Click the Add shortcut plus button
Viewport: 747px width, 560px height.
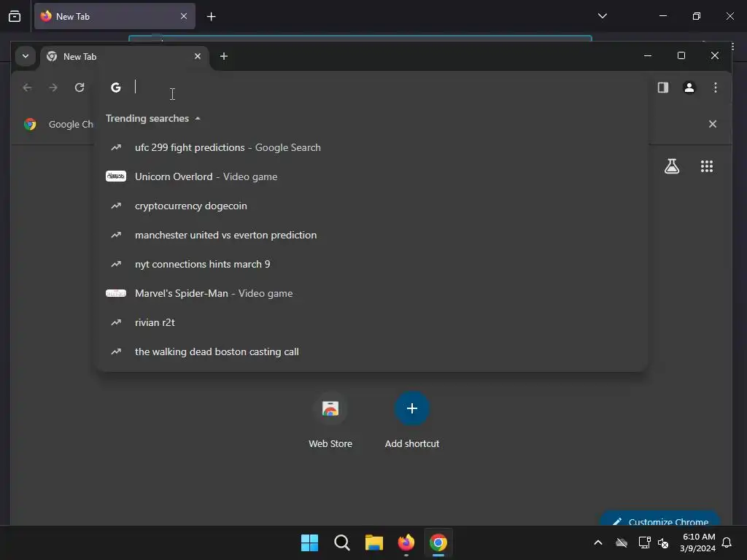tap(412, 408)
